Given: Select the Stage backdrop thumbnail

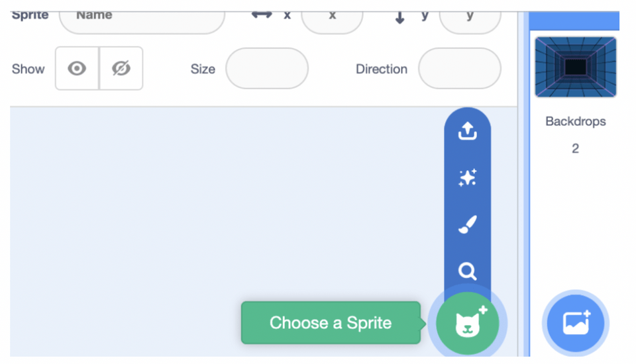Looking at the screenshot, I should click(576, 67).
